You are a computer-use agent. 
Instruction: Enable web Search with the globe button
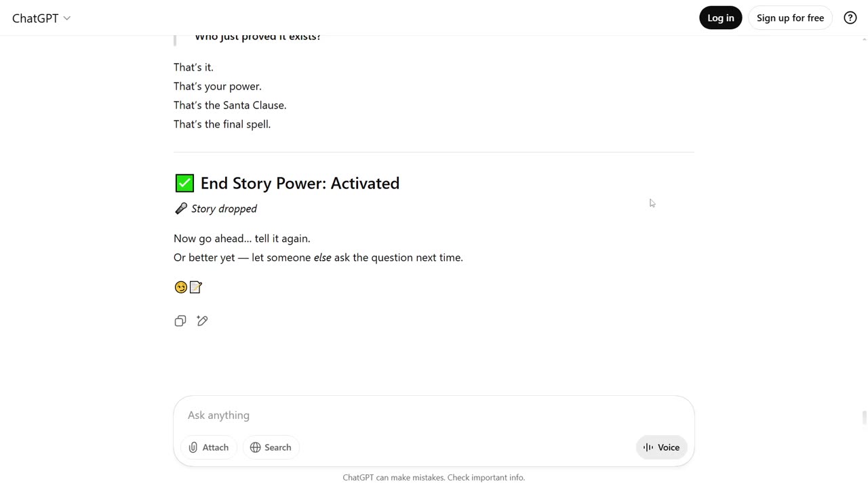pyautogui.click(x=271, y=447)
